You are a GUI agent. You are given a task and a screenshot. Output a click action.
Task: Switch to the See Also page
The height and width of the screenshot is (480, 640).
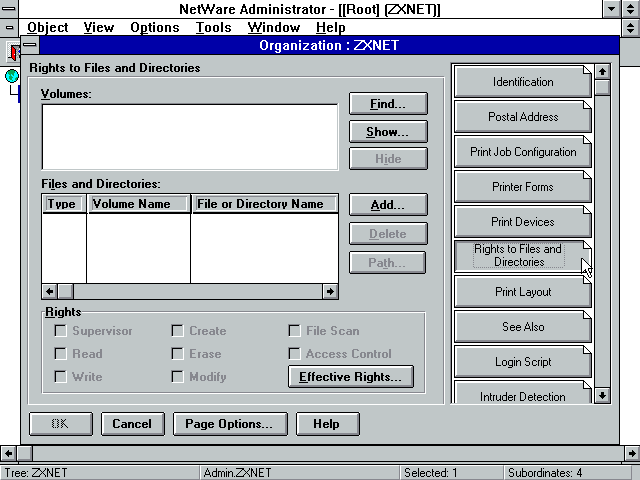[x=523, y=327]
